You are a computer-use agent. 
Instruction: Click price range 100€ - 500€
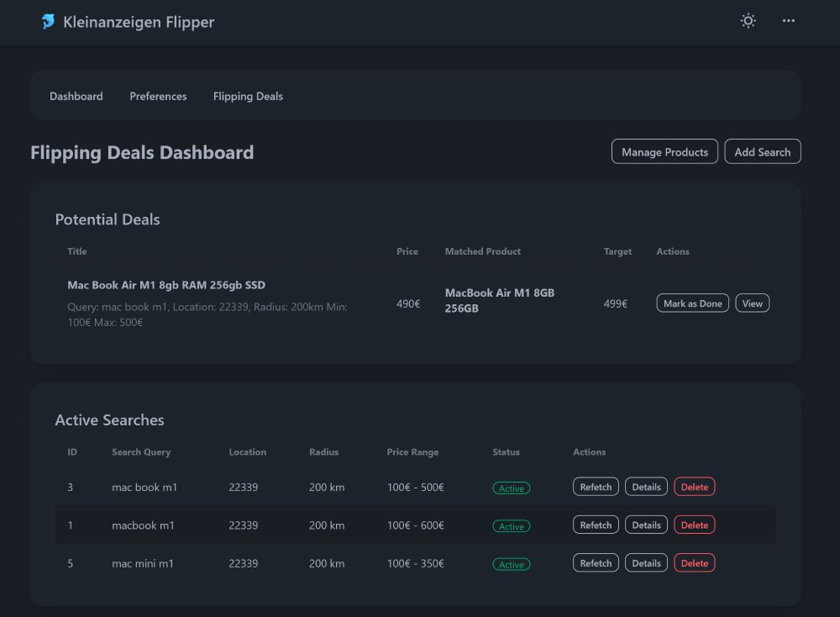click(415, 488)
